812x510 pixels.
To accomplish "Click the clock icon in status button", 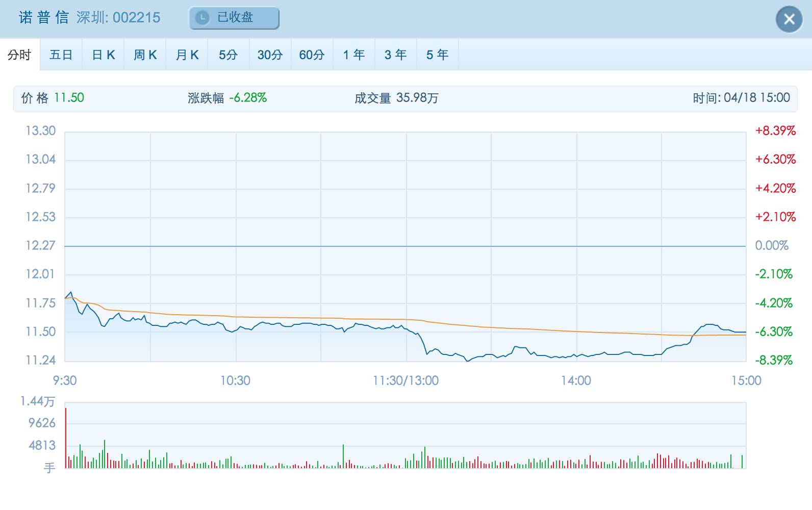I will pyautogui.click(x=202, y=18).
